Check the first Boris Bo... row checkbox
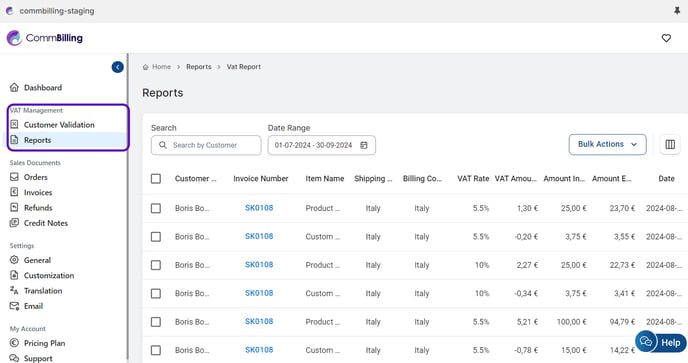 pos(156,208)
